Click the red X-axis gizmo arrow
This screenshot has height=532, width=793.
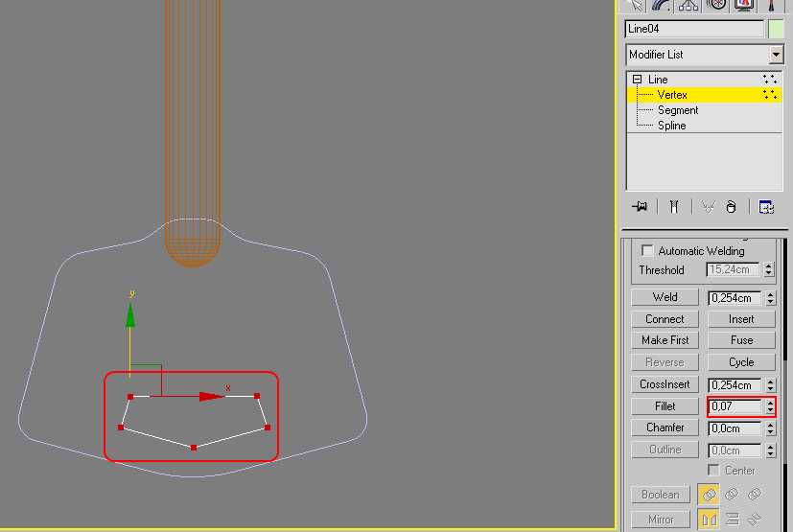[x=211, y=396]
